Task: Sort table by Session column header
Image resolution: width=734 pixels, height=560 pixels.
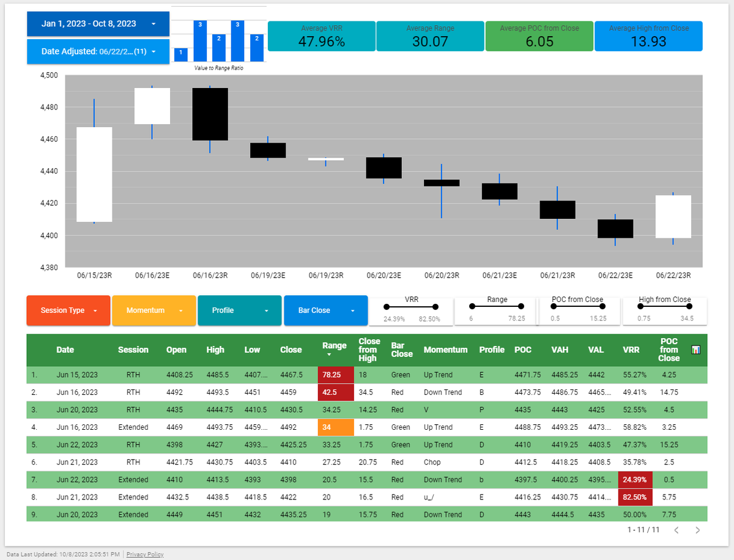Action: click(x=133, y=350)
